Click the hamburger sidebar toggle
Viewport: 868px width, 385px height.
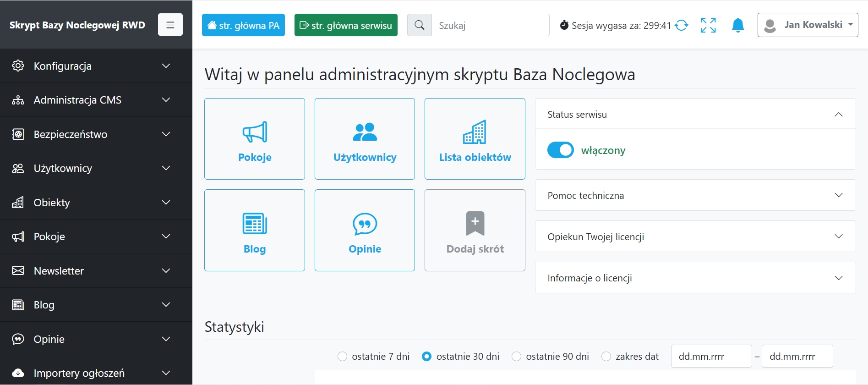pos(170,25)
